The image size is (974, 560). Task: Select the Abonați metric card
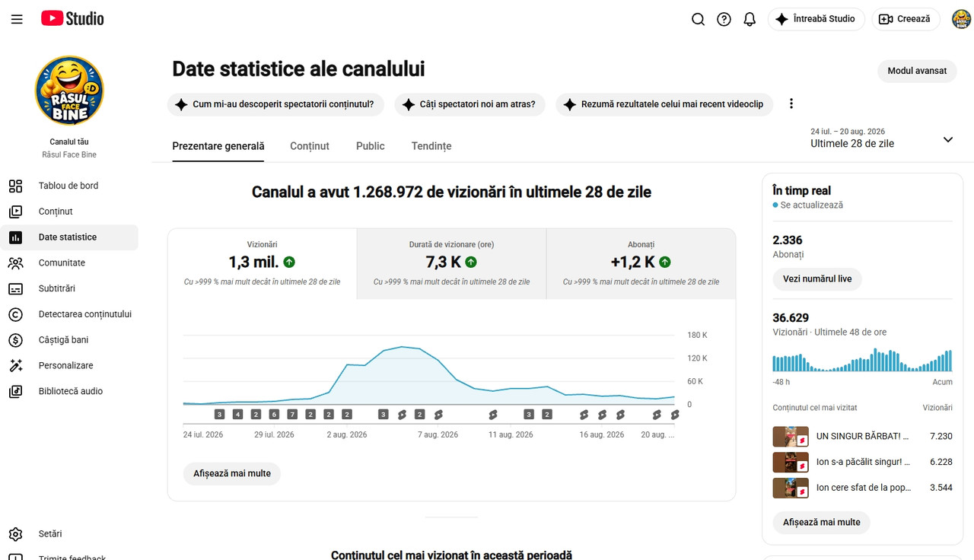pos(641,263)
